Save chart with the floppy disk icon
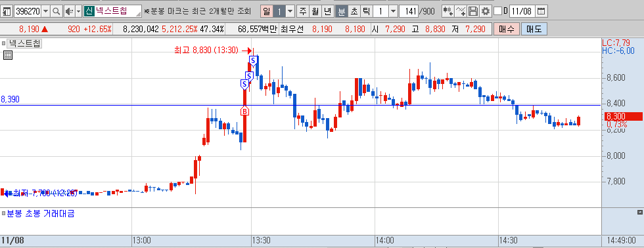The height and width of the screenshot is (248, 644). tap(473, 11)
